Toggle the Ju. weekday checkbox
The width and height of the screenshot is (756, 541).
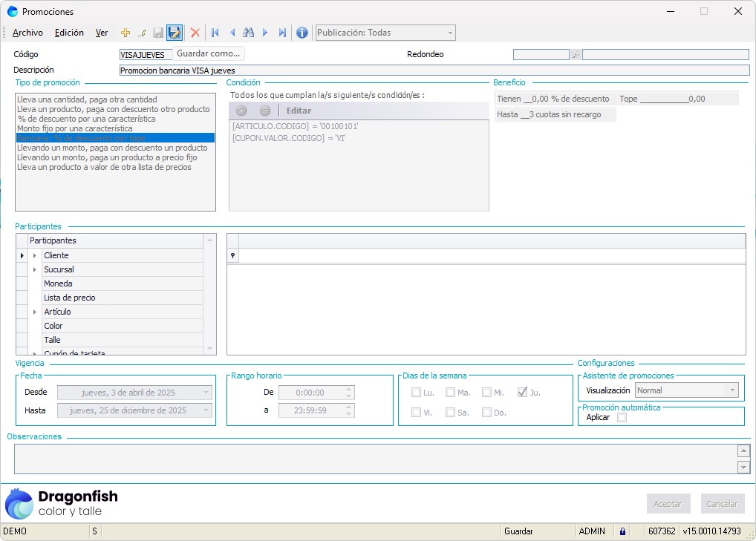click(x=522, y=393)
